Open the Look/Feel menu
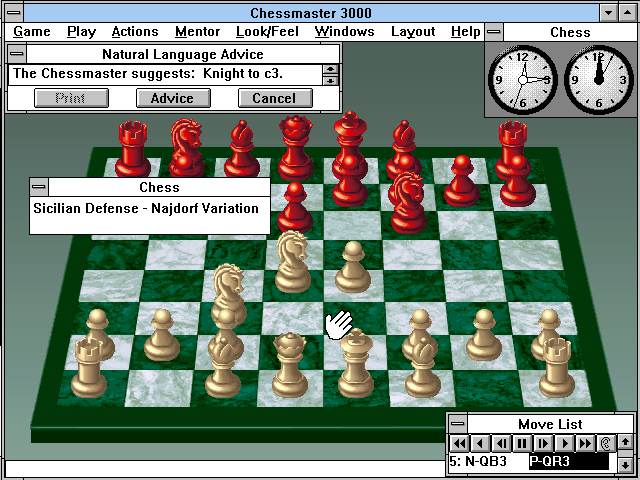The image size is (640, 480). (x=267, y=31)
